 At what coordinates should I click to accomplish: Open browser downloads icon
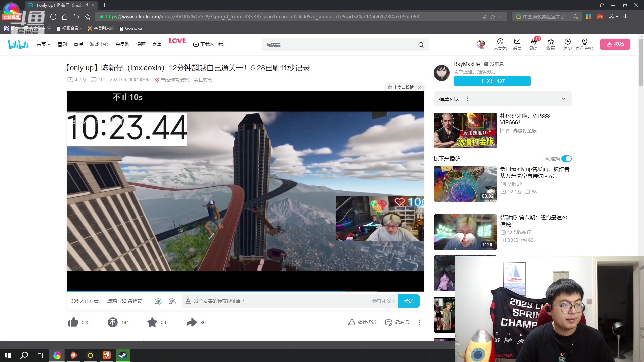[625, 17]
